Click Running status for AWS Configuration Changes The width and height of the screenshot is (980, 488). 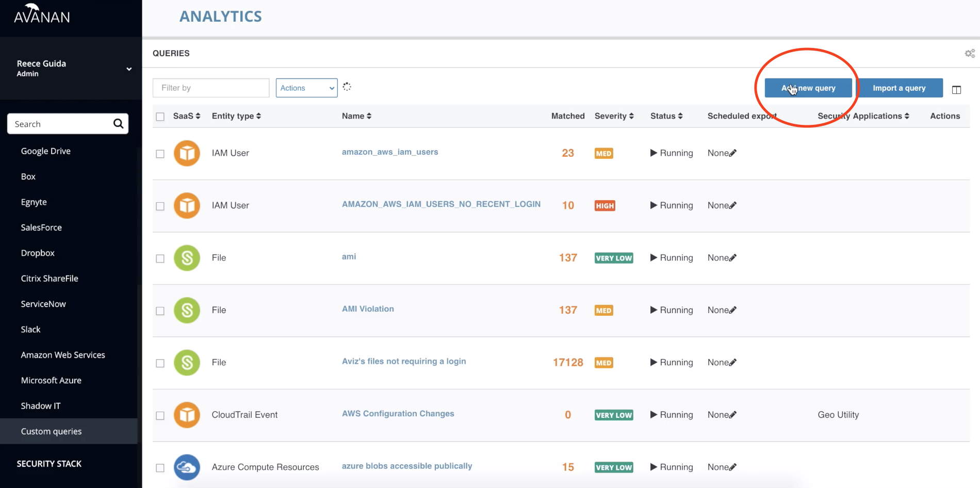tap(672, 415)
